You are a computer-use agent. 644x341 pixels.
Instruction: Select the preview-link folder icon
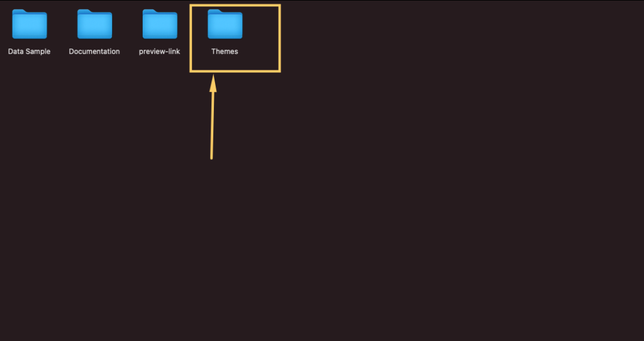tap(160, 24)
